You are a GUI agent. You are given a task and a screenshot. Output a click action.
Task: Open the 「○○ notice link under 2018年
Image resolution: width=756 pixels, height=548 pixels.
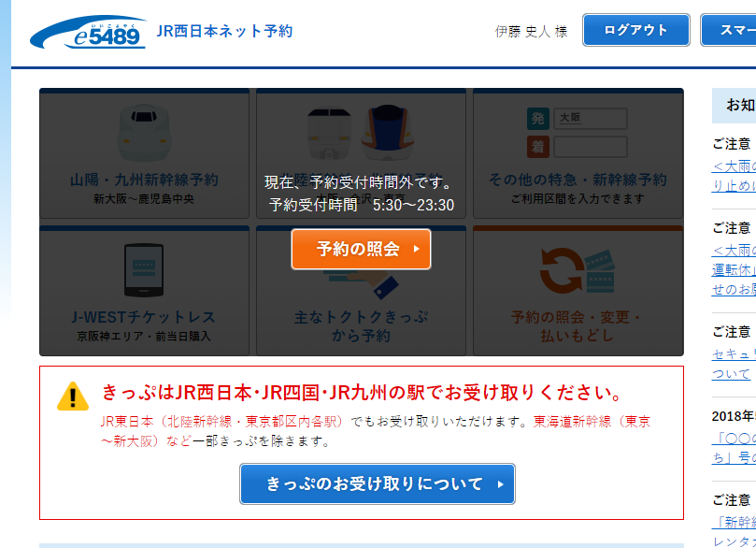[x=734, y=448]
